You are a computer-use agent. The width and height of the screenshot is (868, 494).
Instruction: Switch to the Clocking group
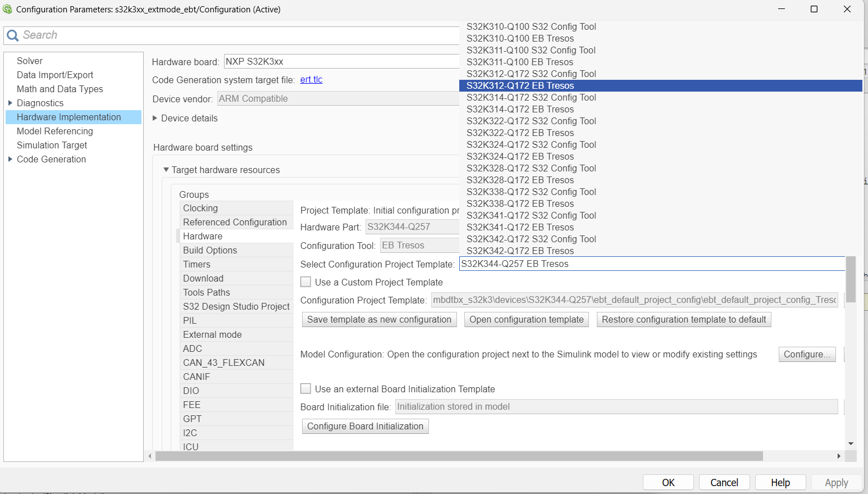click(x=200, y=208)
